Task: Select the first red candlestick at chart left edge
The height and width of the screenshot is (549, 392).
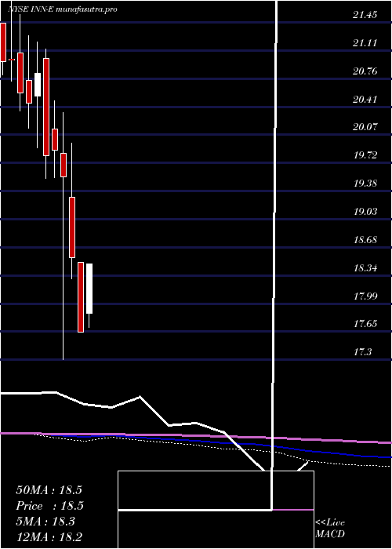Action: 3,42
